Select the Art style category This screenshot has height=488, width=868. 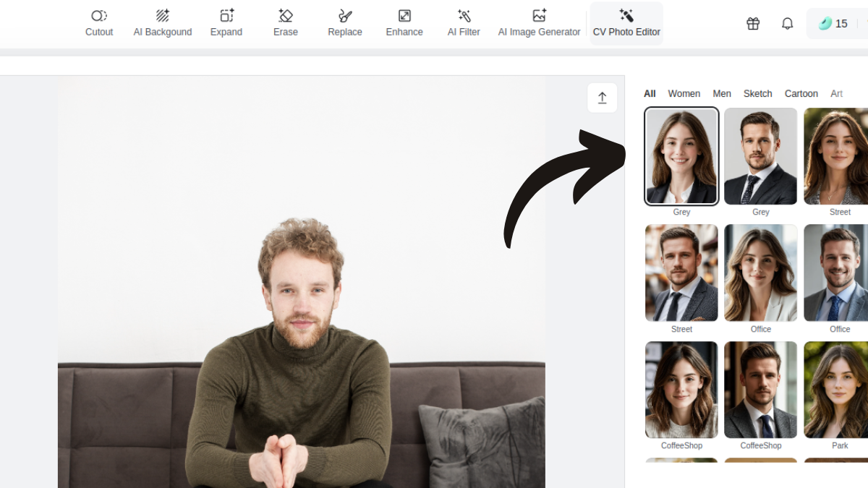(837, 93)
